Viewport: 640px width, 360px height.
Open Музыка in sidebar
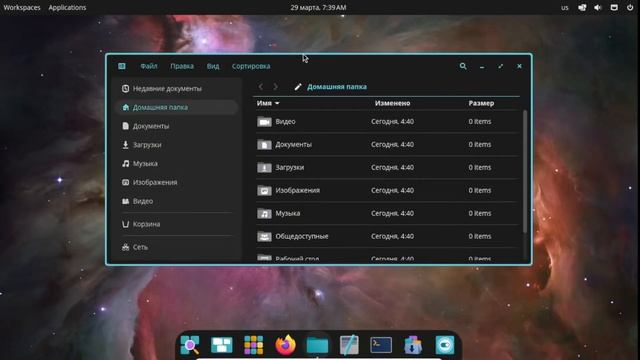[177, 164]
